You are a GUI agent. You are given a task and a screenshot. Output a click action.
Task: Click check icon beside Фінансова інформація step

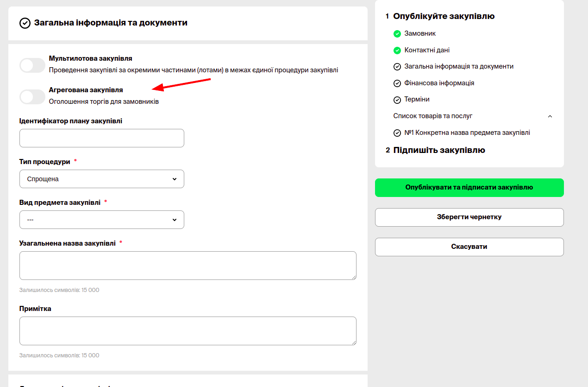(397, 83)
